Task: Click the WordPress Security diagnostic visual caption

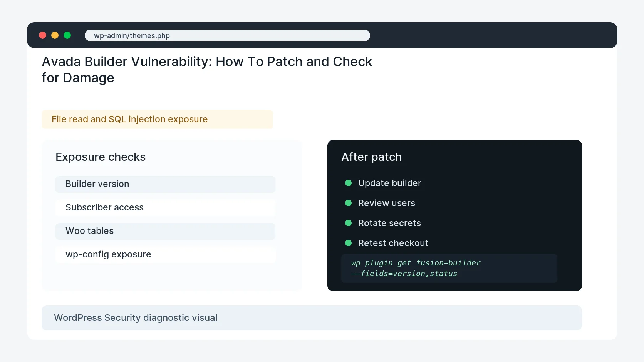Action: tap(312, 318)
